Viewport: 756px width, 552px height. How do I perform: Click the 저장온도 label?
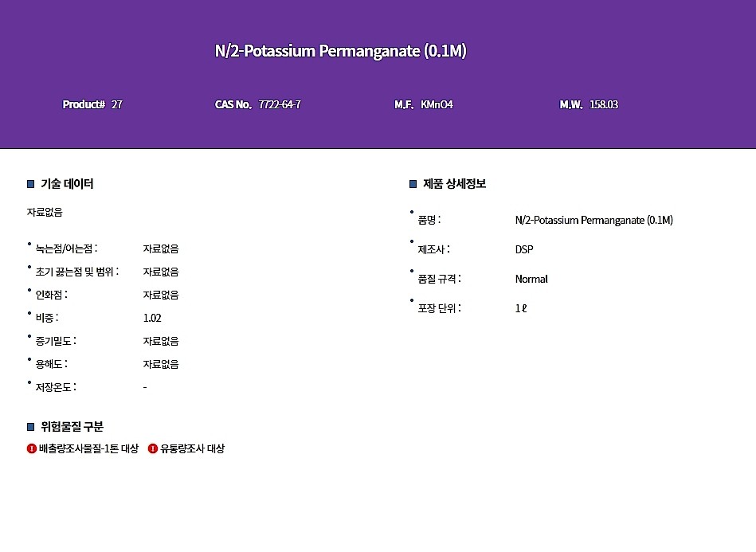(x=56, y=388)
